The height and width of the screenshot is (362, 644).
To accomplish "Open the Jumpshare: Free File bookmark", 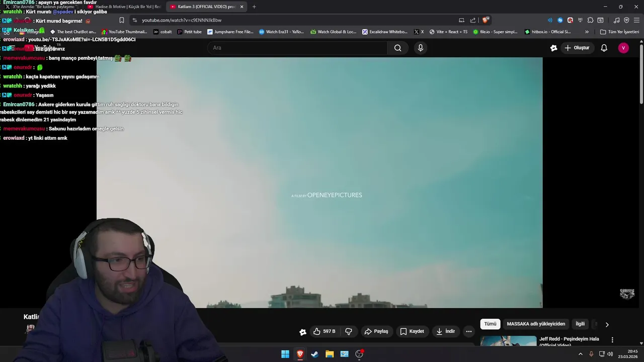I will click(230, 32).
